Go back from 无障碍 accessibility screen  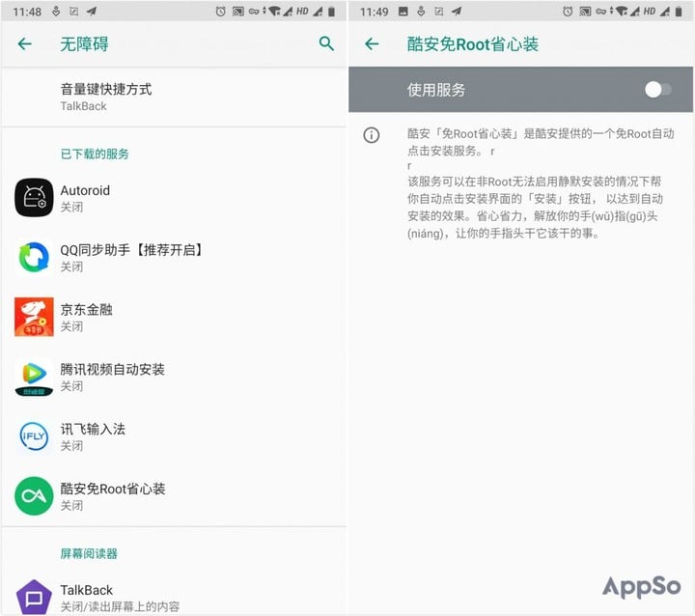tap(25, 43)
